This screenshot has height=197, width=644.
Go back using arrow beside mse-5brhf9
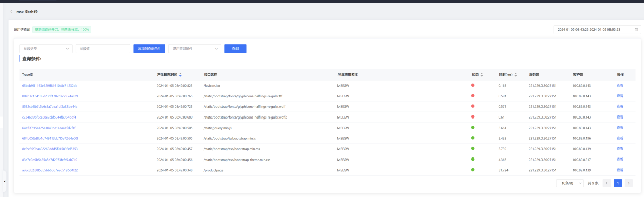tap(11, 11)
